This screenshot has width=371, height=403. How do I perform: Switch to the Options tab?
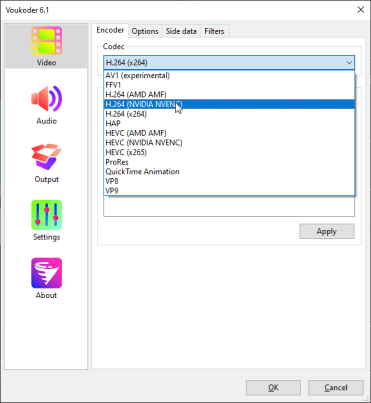click(145, 31)
